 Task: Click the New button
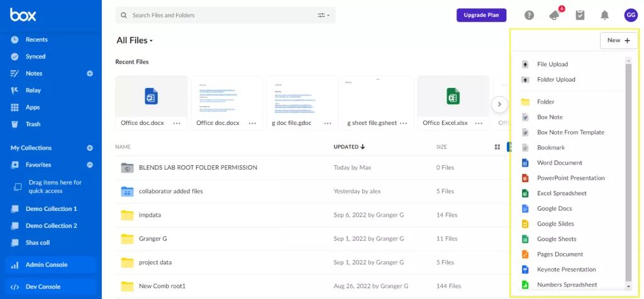pos(619,40)
